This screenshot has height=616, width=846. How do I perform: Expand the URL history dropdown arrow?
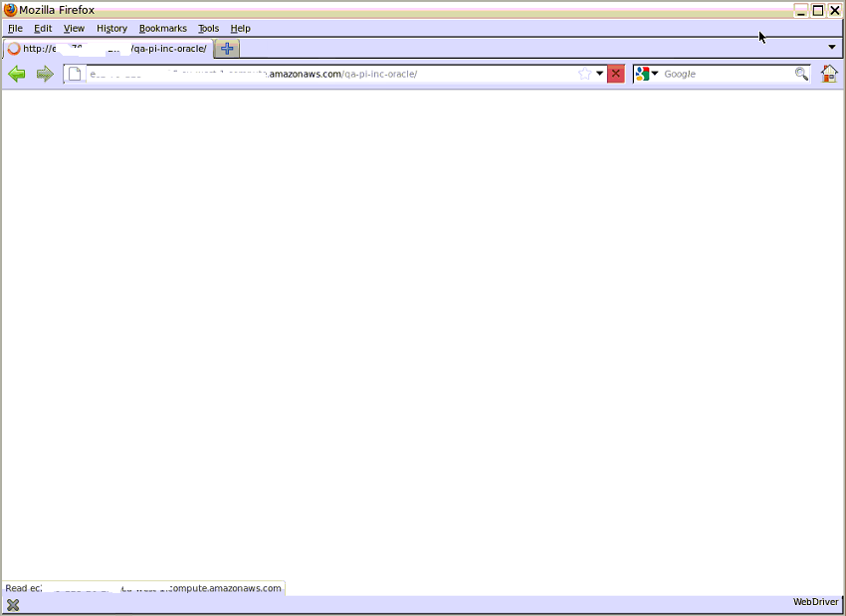pos(600,74)
